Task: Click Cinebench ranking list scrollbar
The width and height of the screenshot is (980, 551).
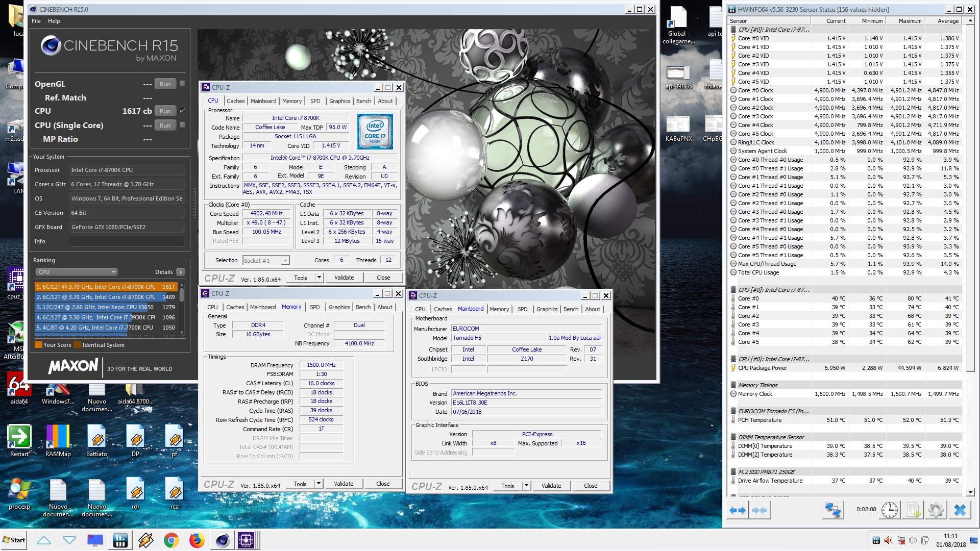Action: coord(182,308)
